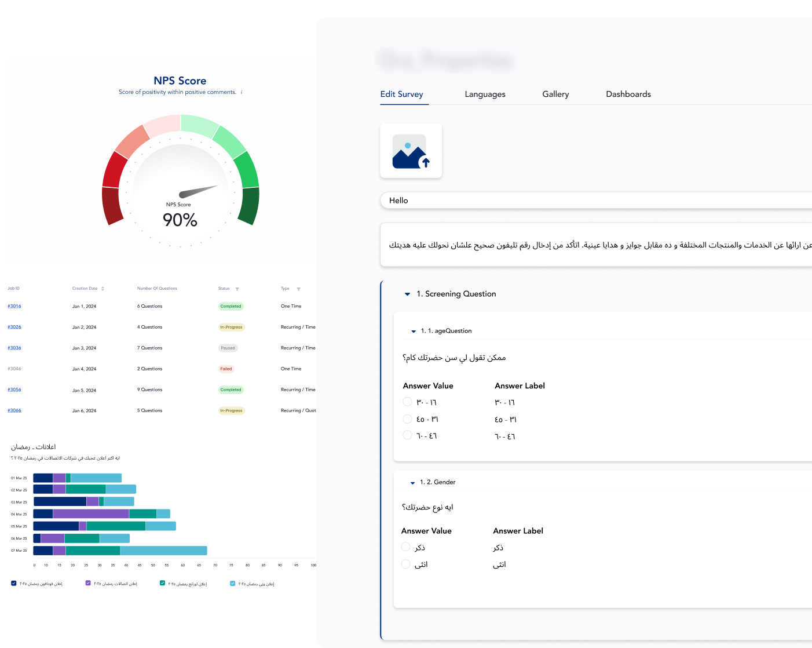Screen dimensions: 812x648
Task: Click the NPS Score info icon
Action: coord(242,92)
